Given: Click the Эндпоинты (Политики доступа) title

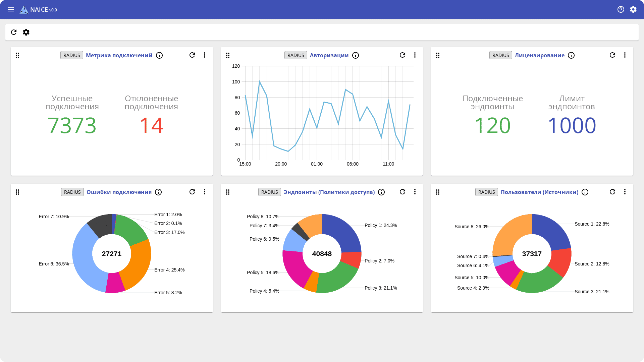Looking at the screenshot, I should click(x=329, y=192).
